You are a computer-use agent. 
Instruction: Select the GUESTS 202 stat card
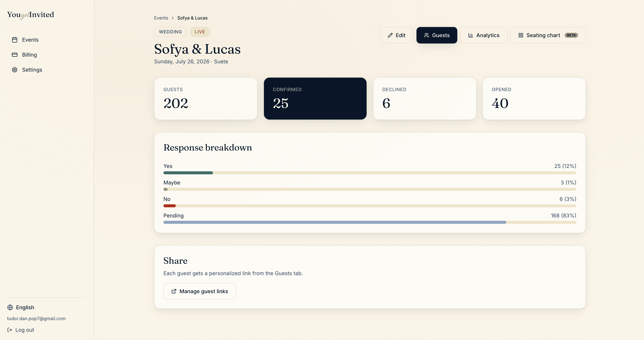[x=206, y=99]
